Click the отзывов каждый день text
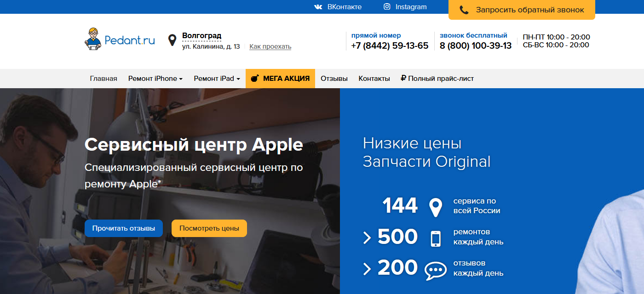The image size is (644, 294). (x=478, y=268)
